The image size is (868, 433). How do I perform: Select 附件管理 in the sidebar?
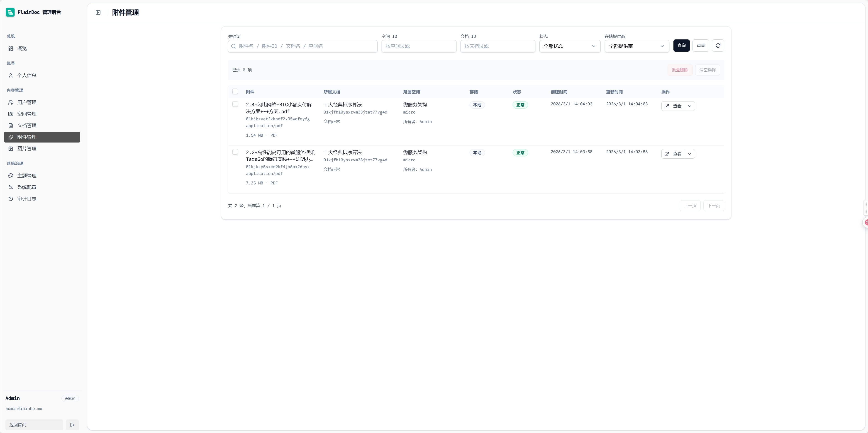click(42, 137)
